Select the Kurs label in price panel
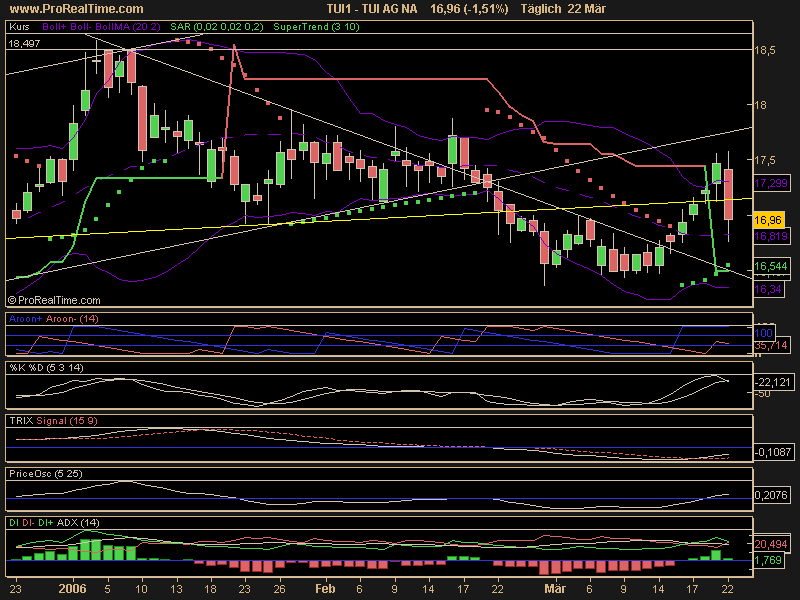This screenshot has width=800, height=600. click(18, 29)
